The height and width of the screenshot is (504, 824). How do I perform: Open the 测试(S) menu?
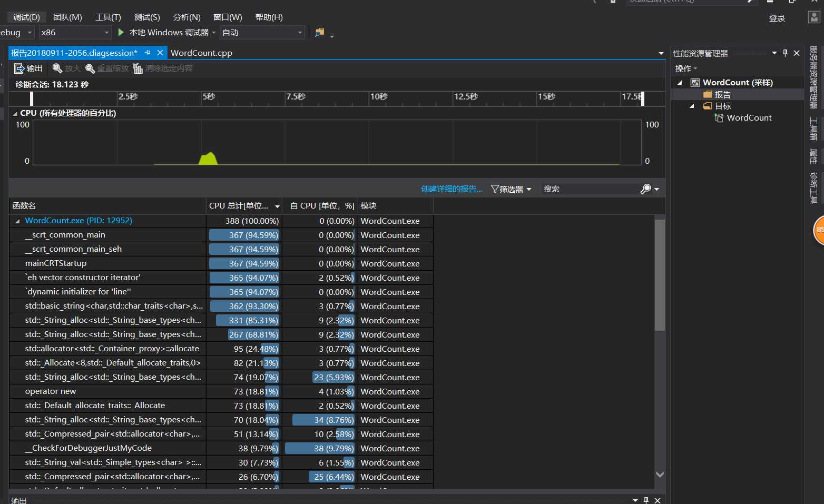(x=147, y=17)
